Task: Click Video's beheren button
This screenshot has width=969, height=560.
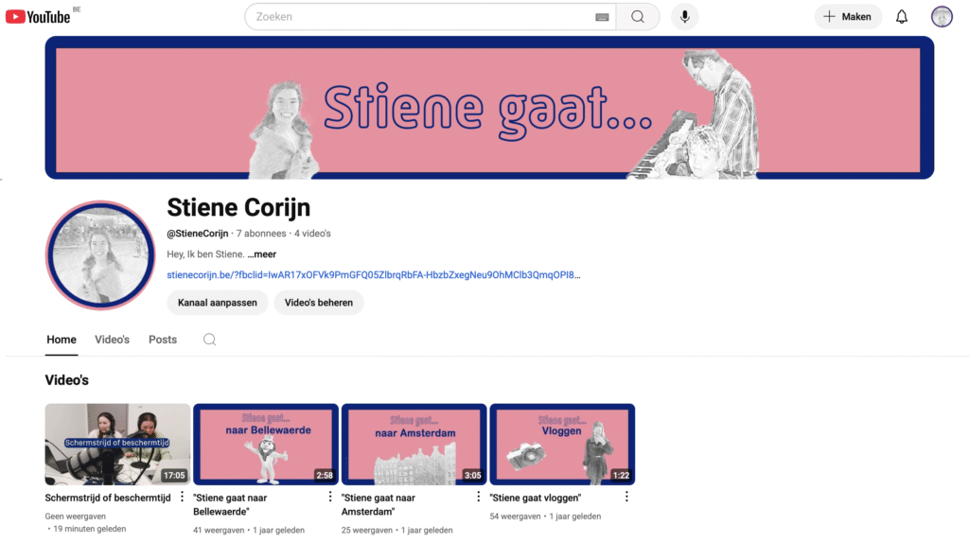Action: (x=319, y=303)
